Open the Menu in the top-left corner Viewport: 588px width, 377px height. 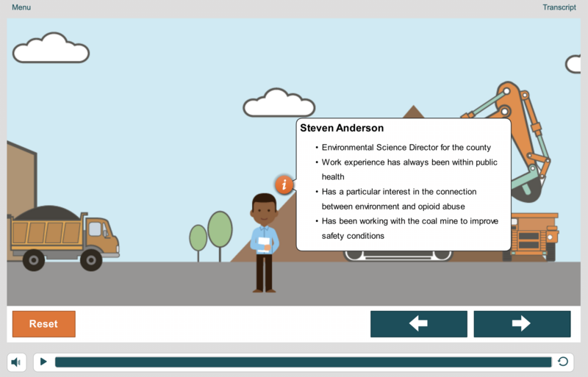(21, 7)
